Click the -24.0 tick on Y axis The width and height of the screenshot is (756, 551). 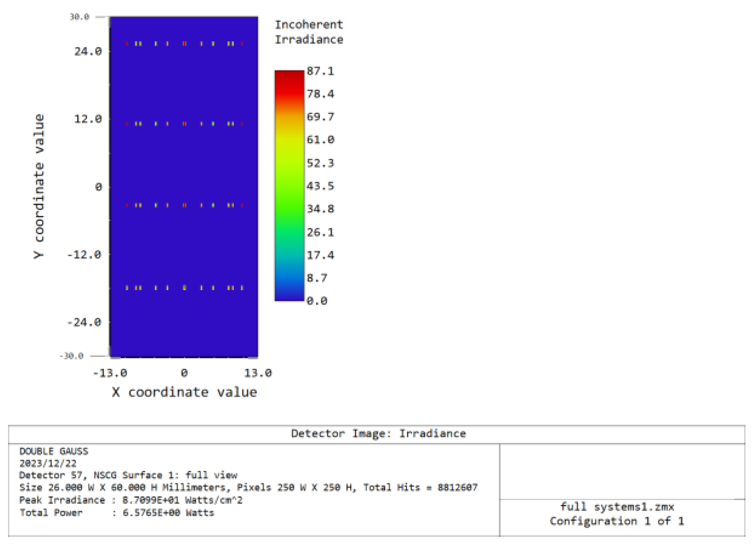click(x=84, y=322)
